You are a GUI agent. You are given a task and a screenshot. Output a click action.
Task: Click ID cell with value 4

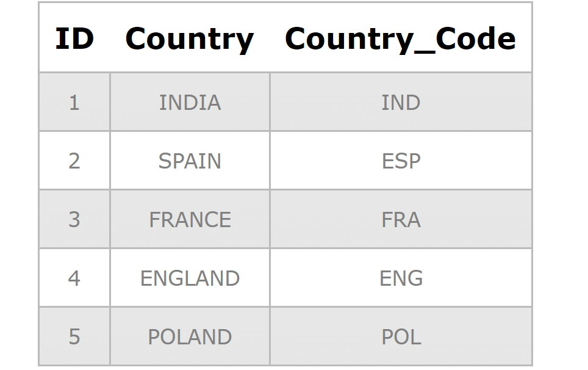coord(74,278)
